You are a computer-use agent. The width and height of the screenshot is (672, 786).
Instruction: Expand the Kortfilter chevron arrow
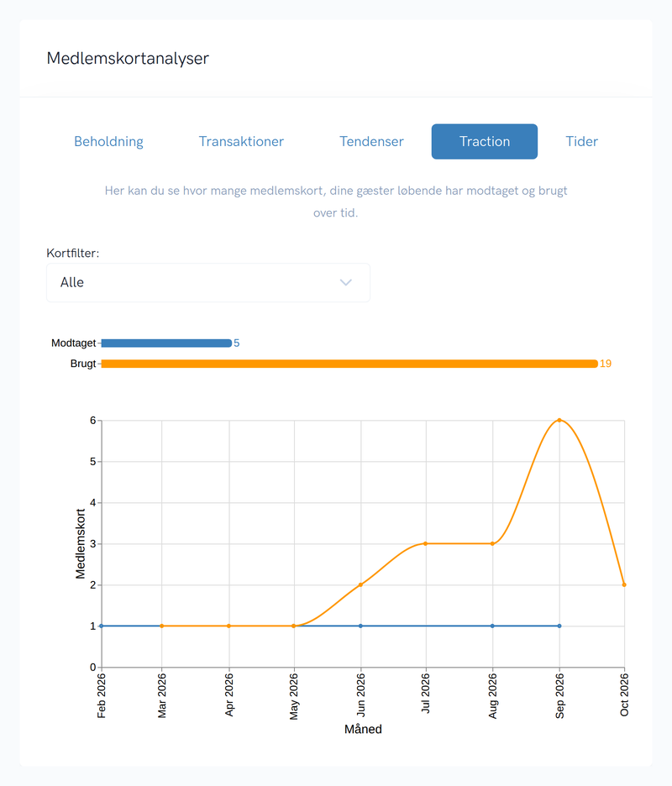345,283
